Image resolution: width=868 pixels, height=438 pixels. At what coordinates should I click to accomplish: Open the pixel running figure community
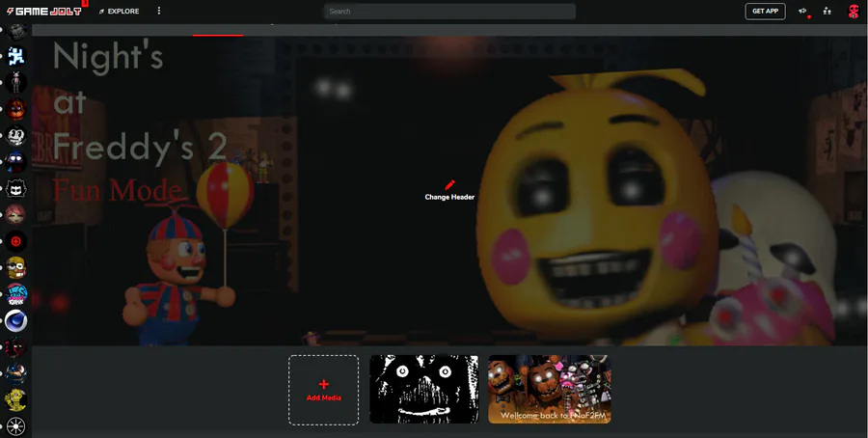pyautogui.click(x=16, y=55)
